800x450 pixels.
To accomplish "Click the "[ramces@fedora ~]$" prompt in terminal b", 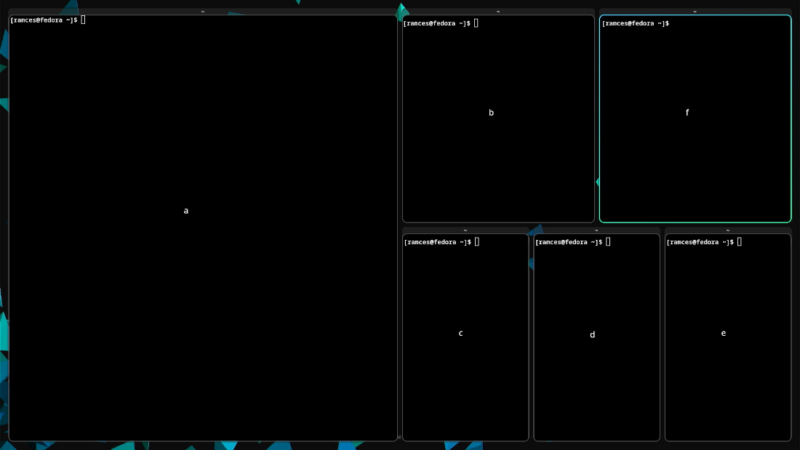I will [437, 23].
